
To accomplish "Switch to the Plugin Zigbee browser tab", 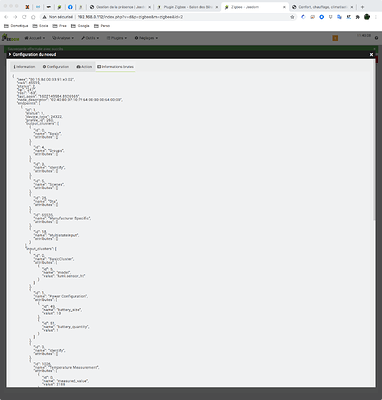I will point(187,7).
